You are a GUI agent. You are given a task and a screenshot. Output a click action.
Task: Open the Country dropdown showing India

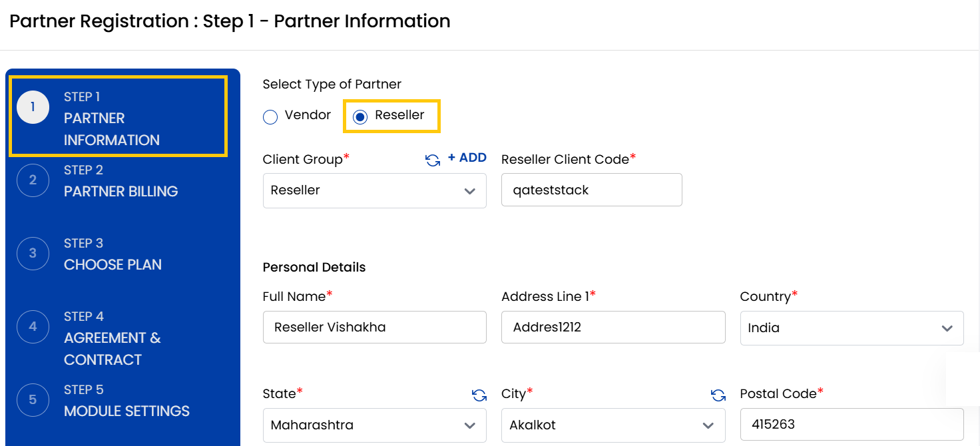coord(852,328)
